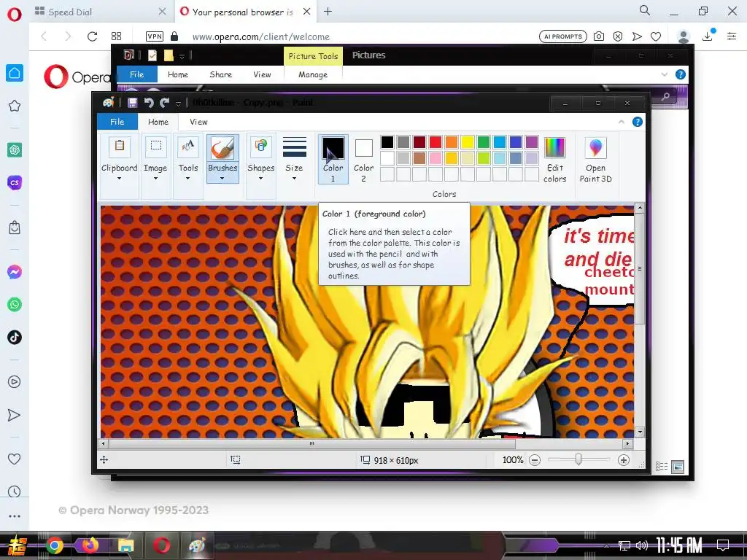
Task: Select Color 2 background button
Action: point(363,160)
